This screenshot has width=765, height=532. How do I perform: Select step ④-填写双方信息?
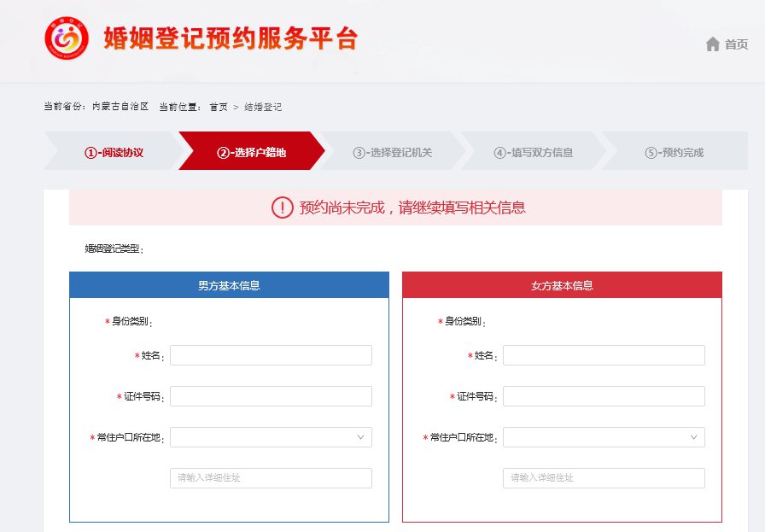(533, 153)
